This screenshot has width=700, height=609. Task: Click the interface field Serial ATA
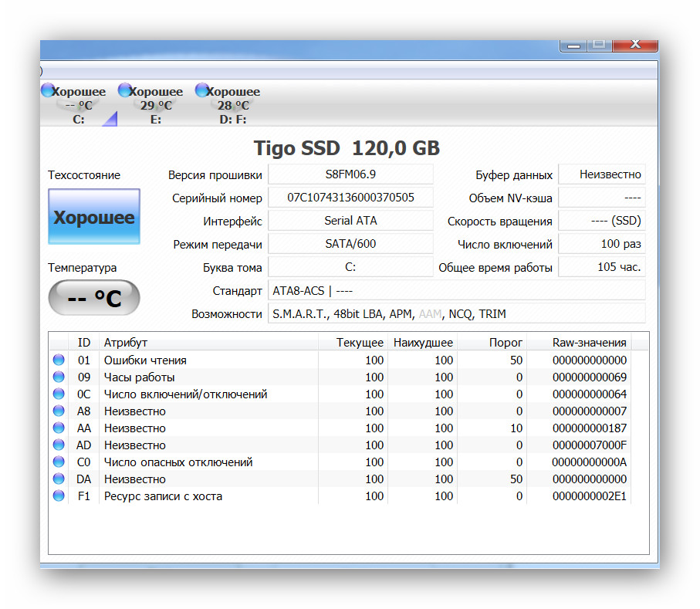point(350,221)
